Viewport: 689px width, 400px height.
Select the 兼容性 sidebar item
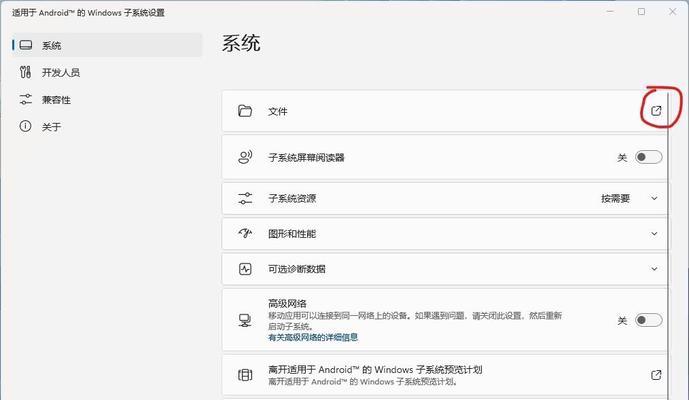tap(107, 99)
